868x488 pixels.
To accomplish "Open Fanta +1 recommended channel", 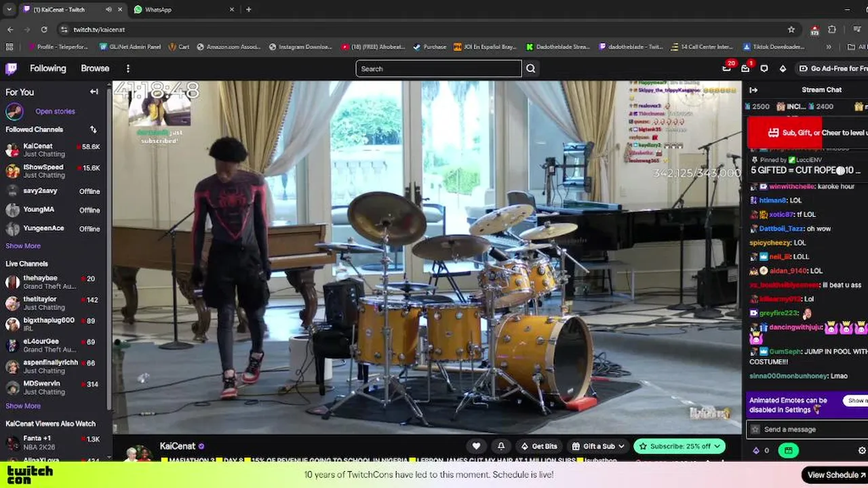I will click(53, 442).
